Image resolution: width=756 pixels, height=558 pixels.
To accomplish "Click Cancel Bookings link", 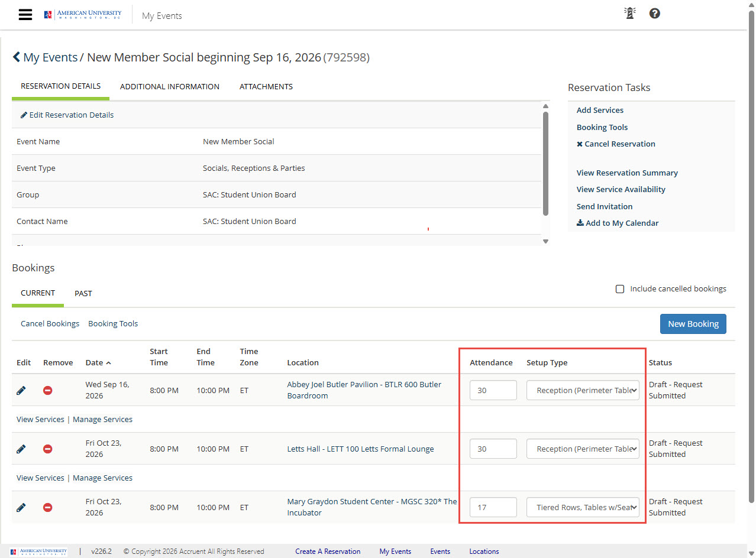I will pos(50,323).
